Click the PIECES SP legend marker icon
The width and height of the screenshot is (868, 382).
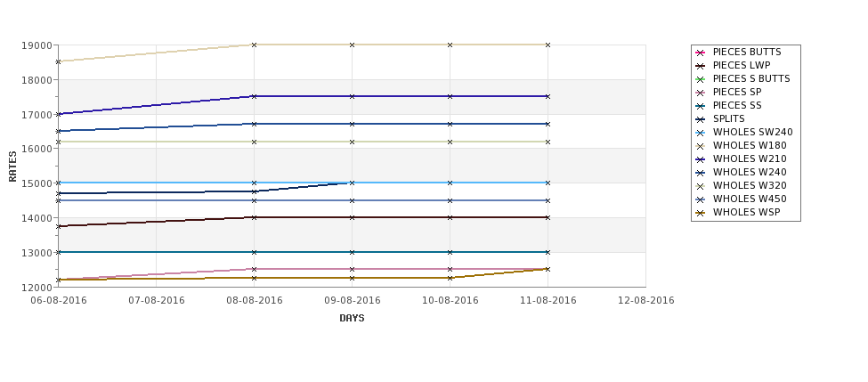point(701,93)
